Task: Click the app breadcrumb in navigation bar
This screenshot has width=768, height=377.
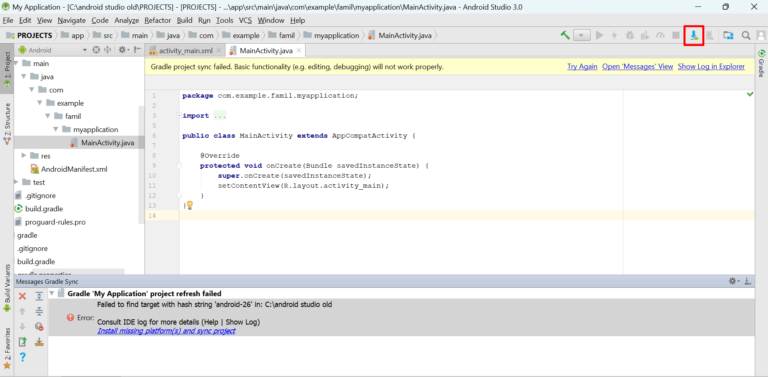Action: pos(73,35)
